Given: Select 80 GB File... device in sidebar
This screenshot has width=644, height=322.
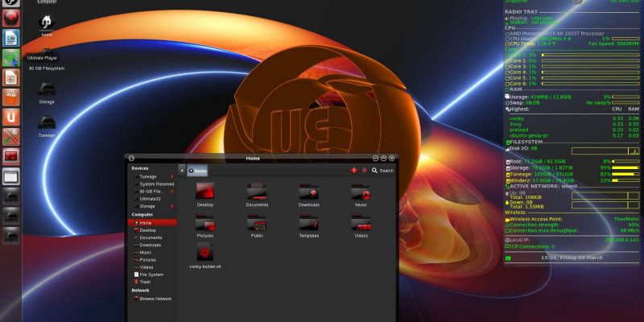Looking at the screenshot, I should pyautogui.click(x=149, y=192).
